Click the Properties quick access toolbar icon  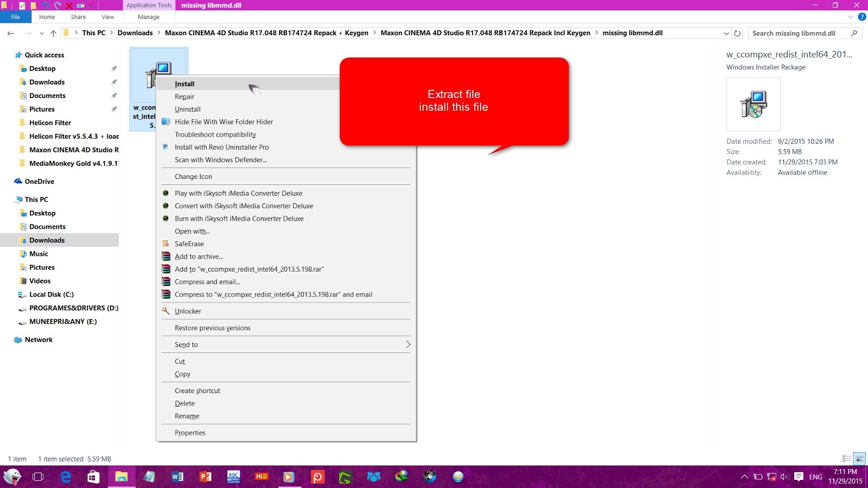pos(22,5)
